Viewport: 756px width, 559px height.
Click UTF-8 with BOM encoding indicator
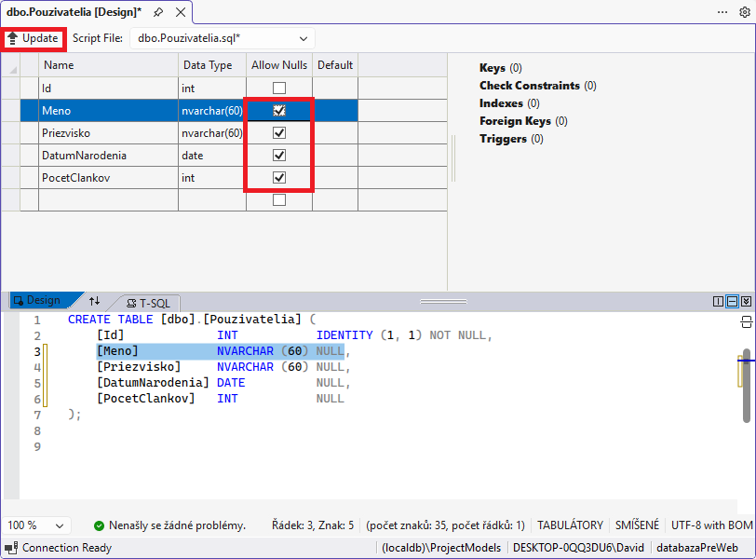[711, 525]
